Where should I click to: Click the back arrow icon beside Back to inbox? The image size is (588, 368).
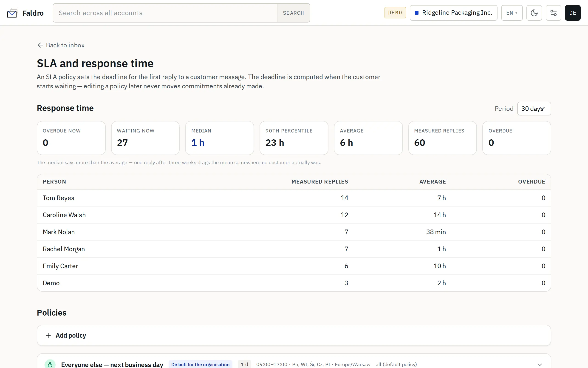point(40,45)
